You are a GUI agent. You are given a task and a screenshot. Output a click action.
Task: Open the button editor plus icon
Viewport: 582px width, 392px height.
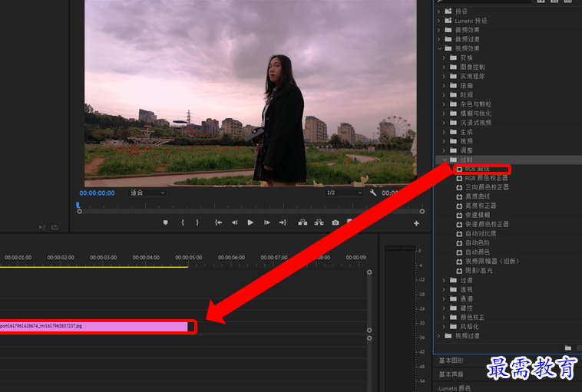416,223
